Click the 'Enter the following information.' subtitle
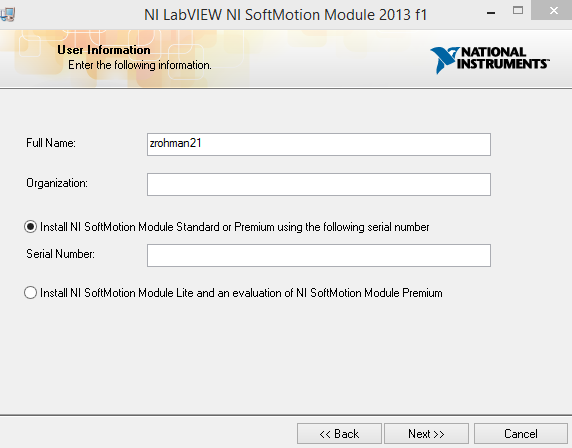 pyautogui.click(x=140, y=65)
